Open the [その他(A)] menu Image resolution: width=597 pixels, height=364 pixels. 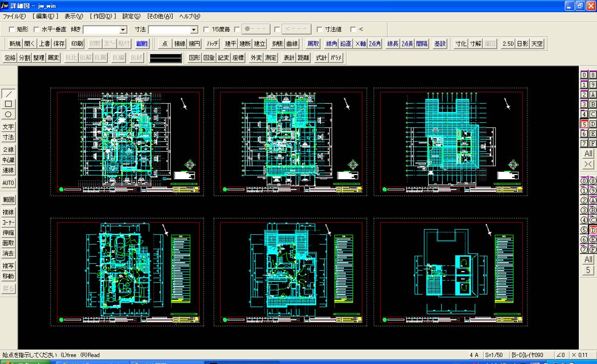tap(160, 16)
